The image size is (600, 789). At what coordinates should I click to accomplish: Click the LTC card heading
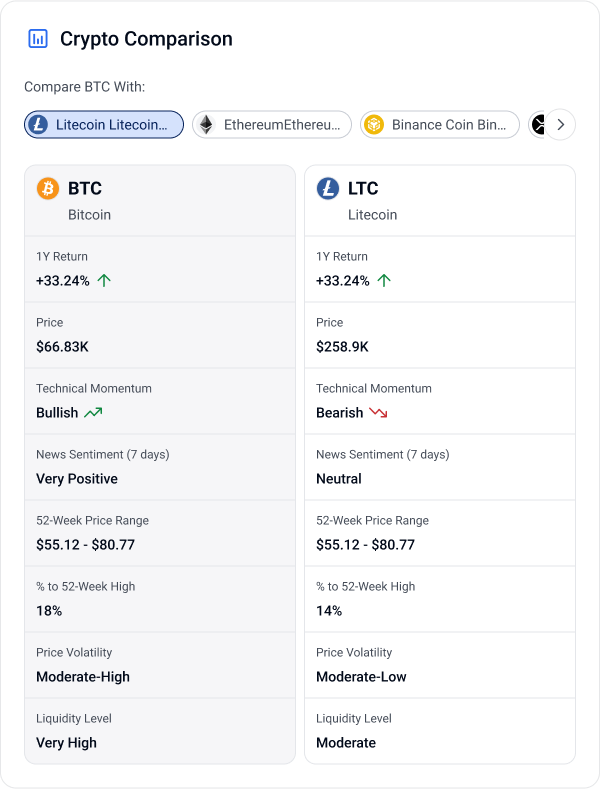363,188
